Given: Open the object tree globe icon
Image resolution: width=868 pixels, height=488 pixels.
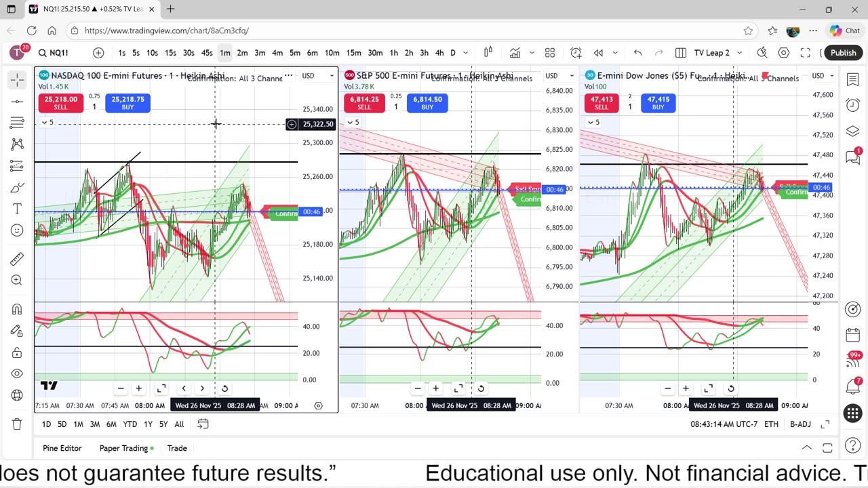Looking at the screenshot, I should tap(17, 395).
